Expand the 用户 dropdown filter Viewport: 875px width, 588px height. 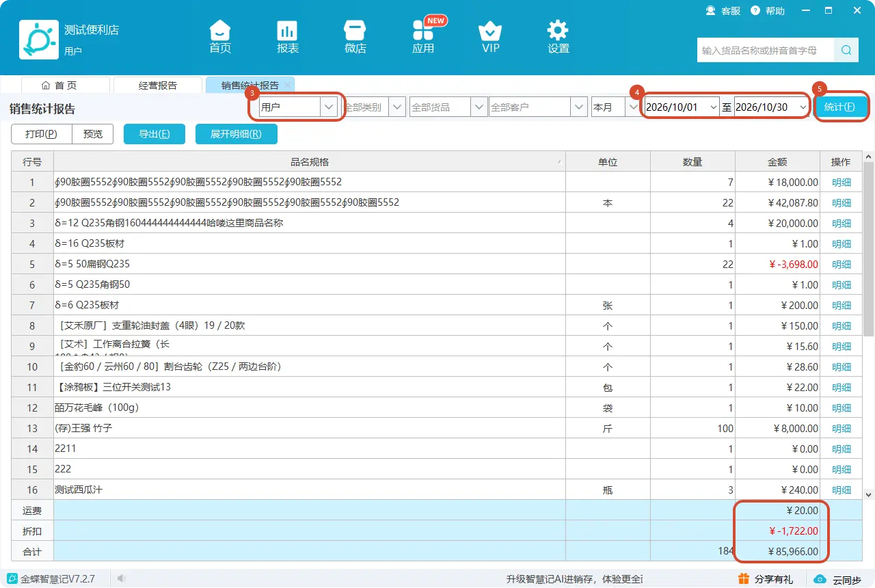pos(329,107)
